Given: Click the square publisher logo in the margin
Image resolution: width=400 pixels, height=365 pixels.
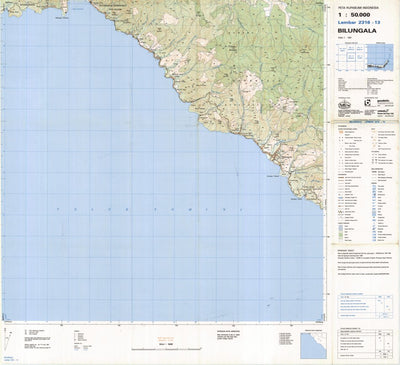Looking at the screenshot, I should [367, 102].
